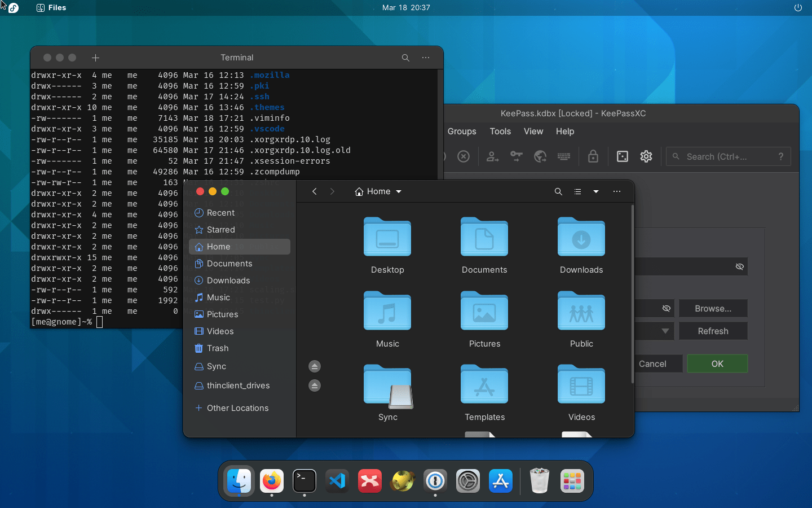Click the power icon in the top bar
This screenshot has height=508, width=812.
(x=798, y=8)
